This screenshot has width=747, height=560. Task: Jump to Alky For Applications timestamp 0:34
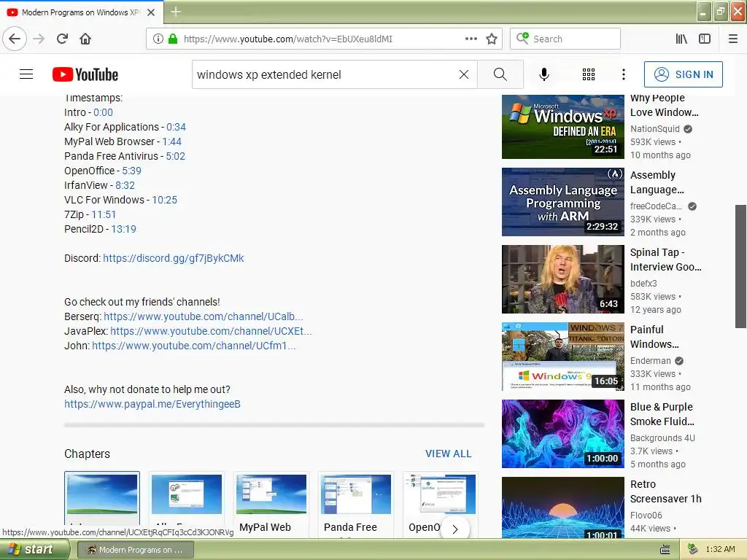[176, 127]
